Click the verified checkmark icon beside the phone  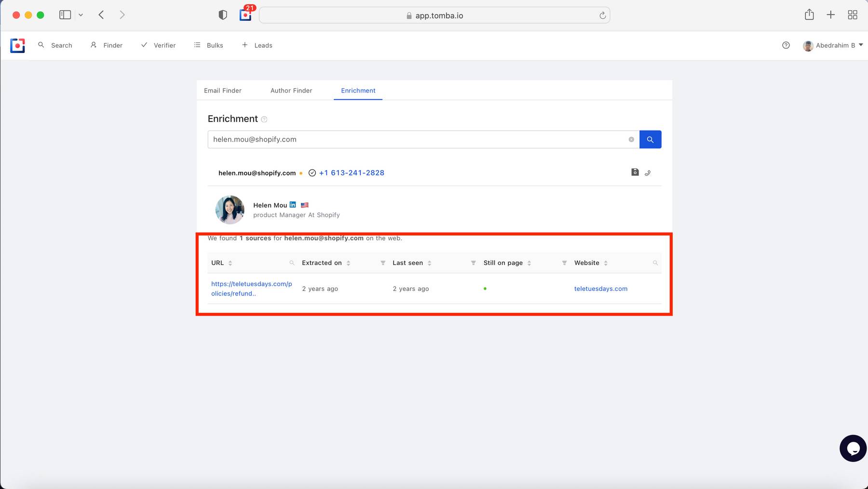tap(312, 173)
